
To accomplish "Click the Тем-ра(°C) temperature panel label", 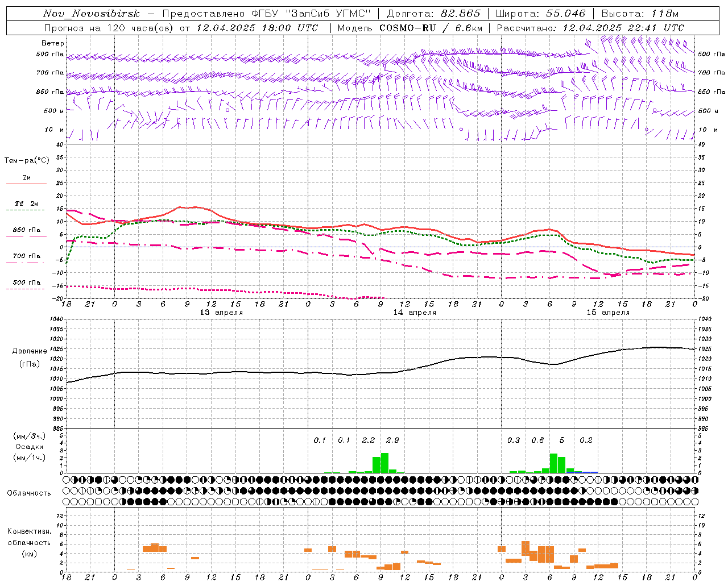I will 27,161.
